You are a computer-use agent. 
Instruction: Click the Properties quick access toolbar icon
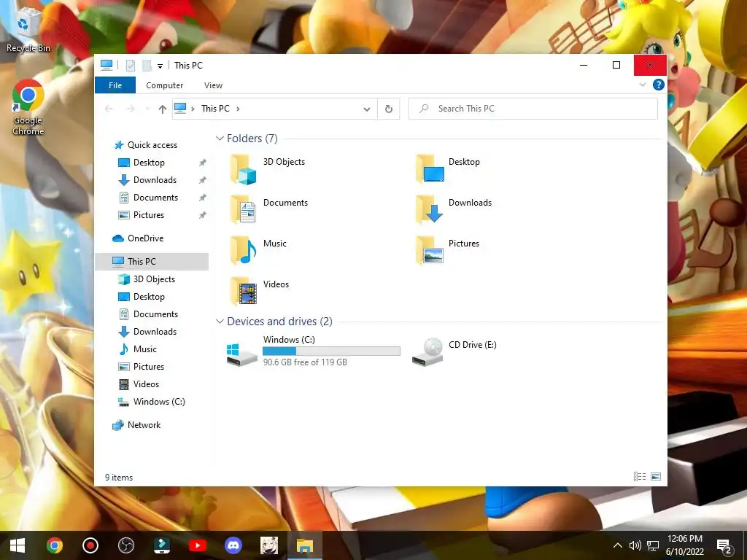tap(130, 65)
